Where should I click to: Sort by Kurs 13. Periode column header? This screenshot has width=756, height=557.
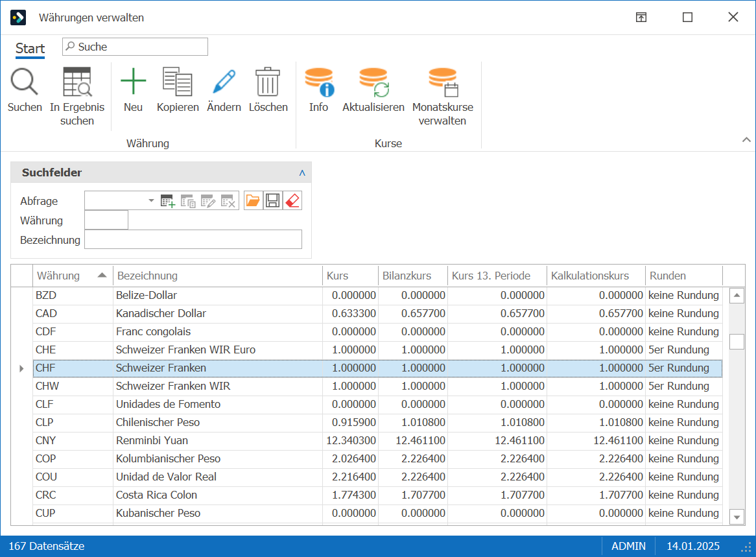point(497,276)
